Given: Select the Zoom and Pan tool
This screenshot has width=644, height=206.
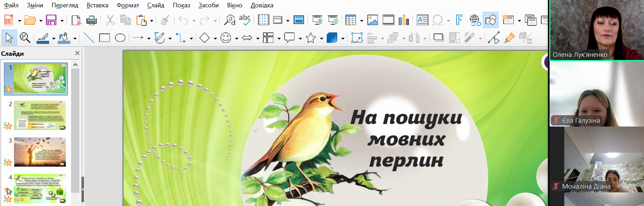Looking at the screenshot, I should coord(25,38).
